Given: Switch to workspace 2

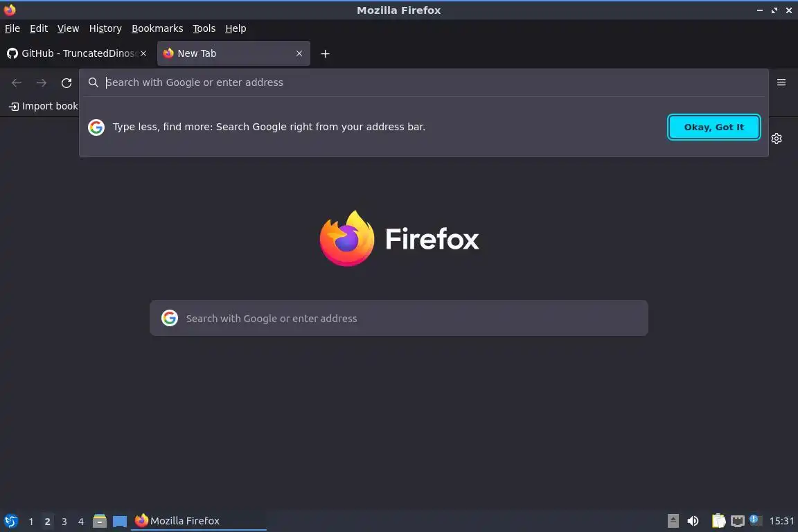Looking at the screenshot, I should pos(47,522).
